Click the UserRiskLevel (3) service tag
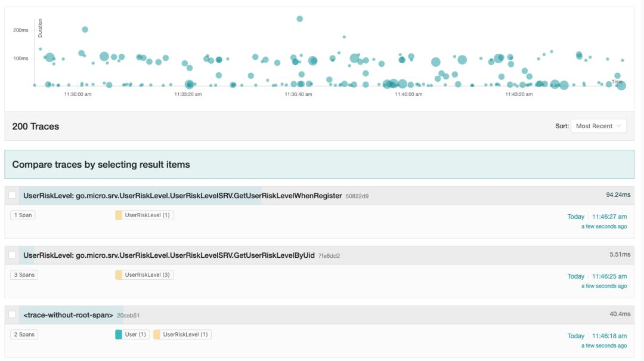644x361 pixels. coord(144,275)
